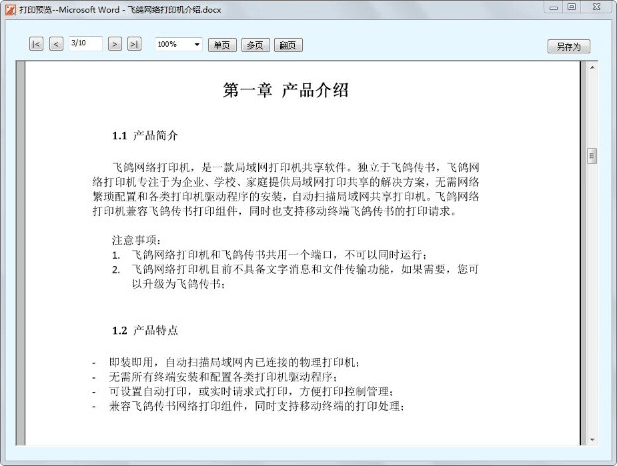Click bullet line 即装即用，自动扫描局域网

point(226,362)
